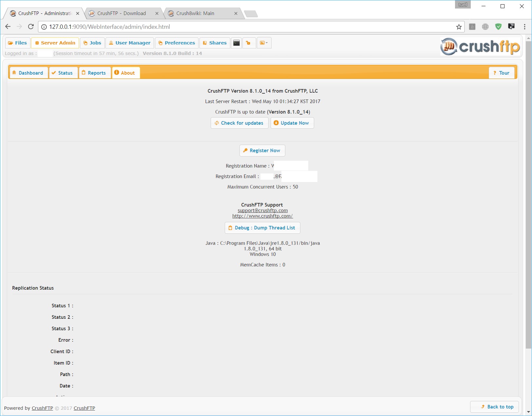Image resolution: width=532 pixels, height=416 pixels.
Task: Open footer 'Powered by' CrushFTP link
Action: click(x=42, y=408)
